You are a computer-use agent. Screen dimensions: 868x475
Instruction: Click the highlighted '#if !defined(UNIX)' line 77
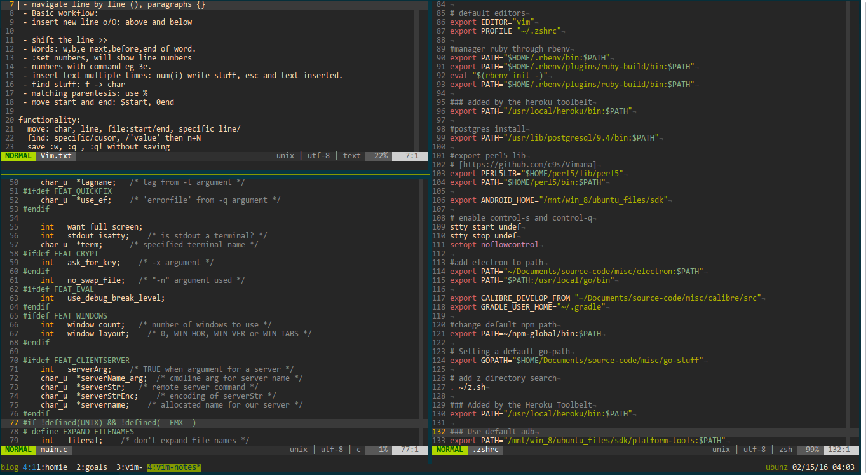[109, 423]
